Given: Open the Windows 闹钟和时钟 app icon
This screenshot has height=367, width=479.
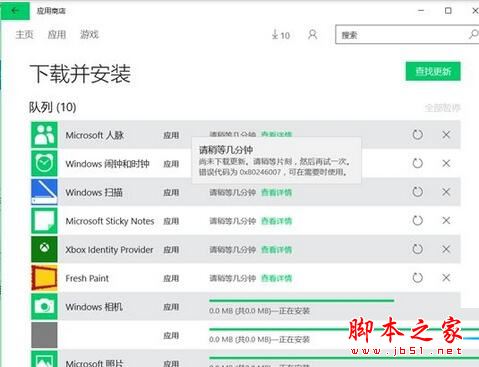Looking at the screenshot, I should click(44, 163).
